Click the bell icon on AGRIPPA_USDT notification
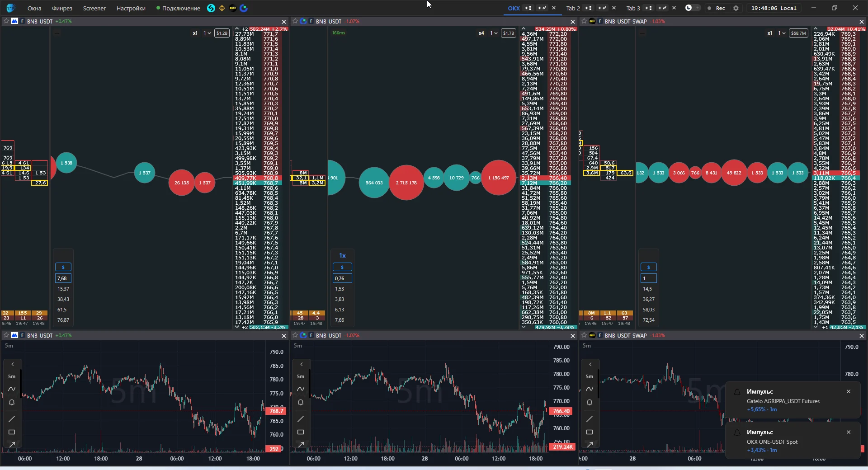The image size is (868, 470). (737, 392)
